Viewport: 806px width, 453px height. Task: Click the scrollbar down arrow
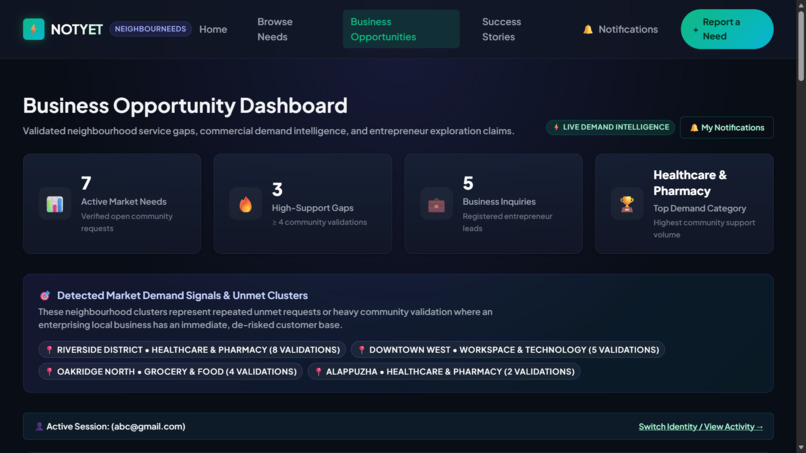pos(801,448)
